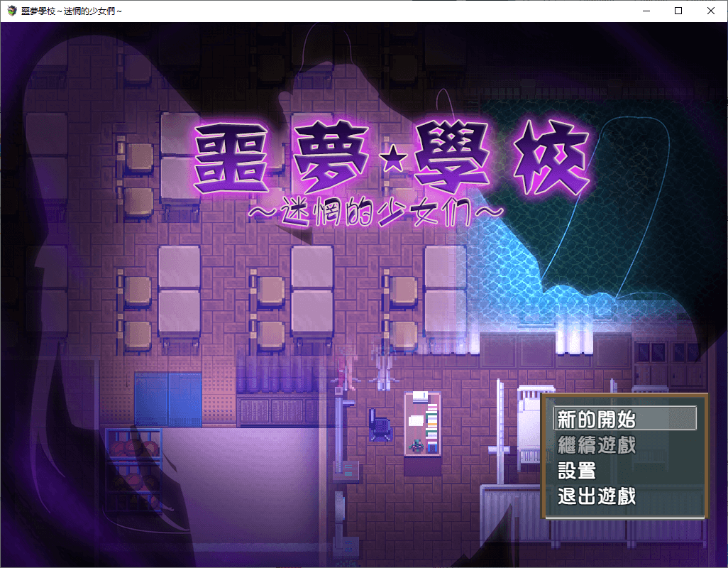
Task: Click the blue gym mat
Action: pyautogui.click(x=169, y=399)
